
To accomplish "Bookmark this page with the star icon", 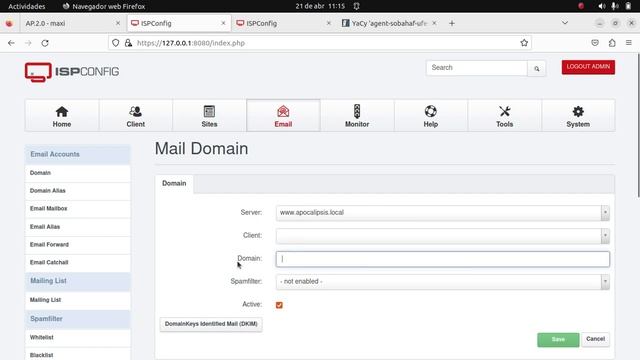I will click(x=524, y=43).
